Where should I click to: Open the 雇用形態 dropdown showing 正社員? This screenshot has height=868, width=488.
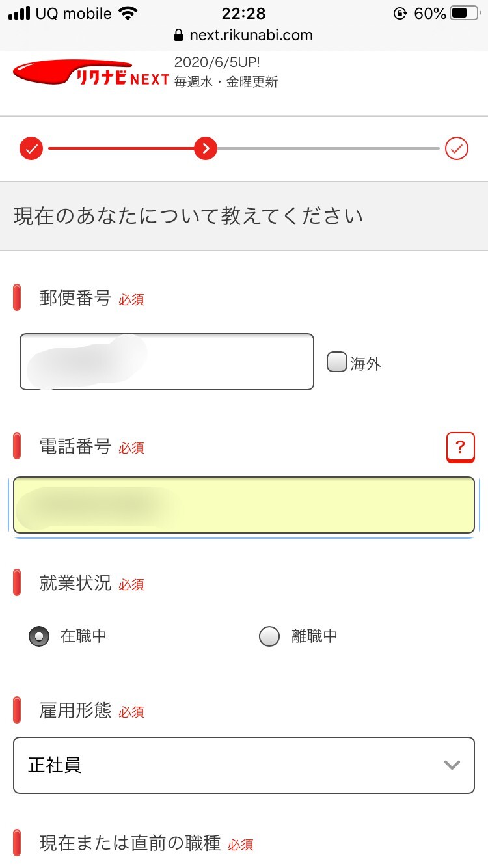[x=243, y=765]
